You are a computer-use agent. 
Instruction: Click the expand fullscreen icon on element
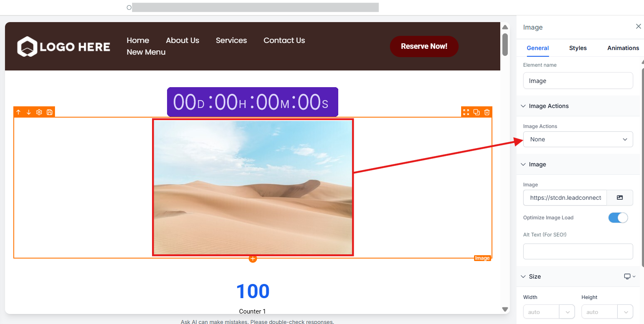coord(466,112)
